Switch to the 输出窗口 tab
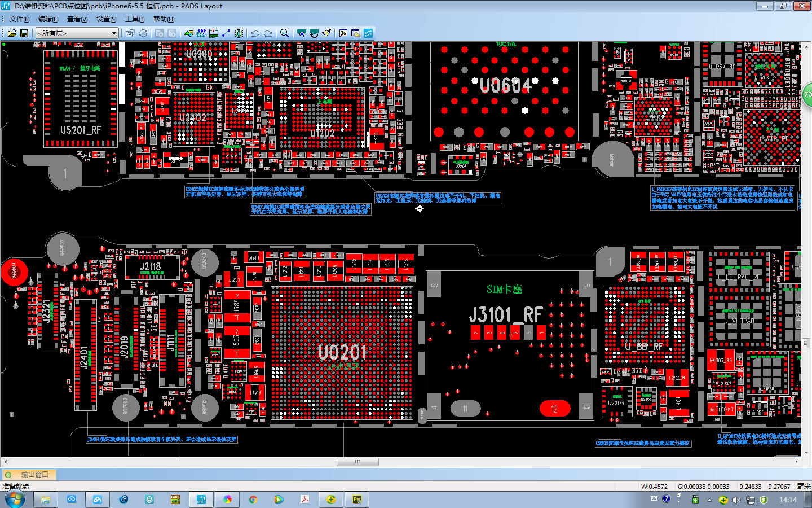This screenshot has width=812, height=508. [x=29, y=474]
